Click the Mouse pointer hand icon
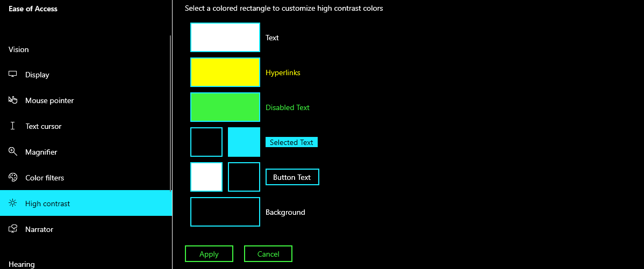This screenshot has width=644, height=269. 13,100
